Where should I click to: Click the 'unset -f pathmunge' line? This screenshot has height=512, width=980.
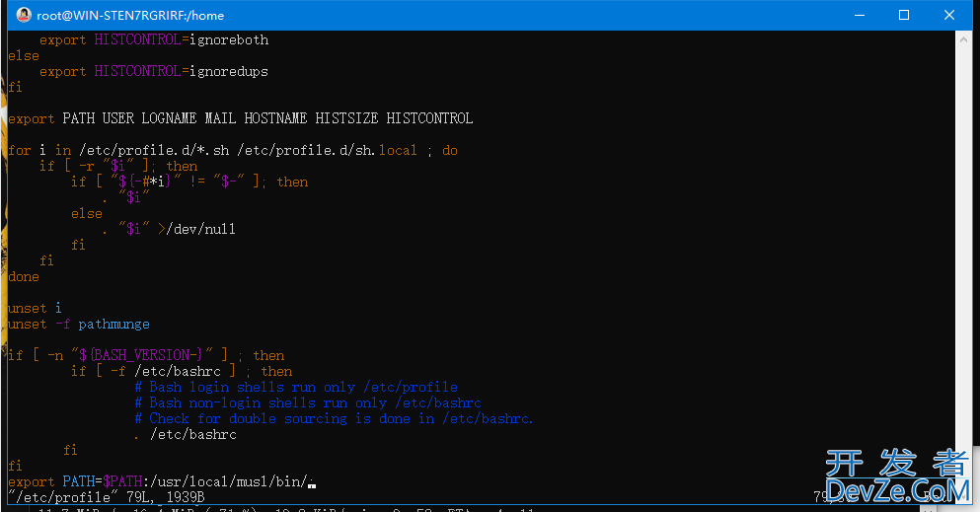click(x=79, y=324)
